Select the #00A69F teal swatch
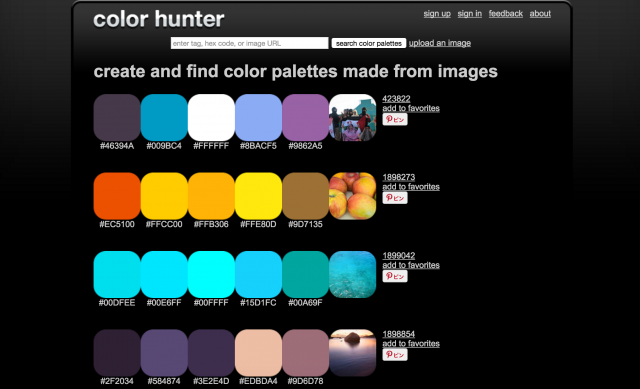 305,274
